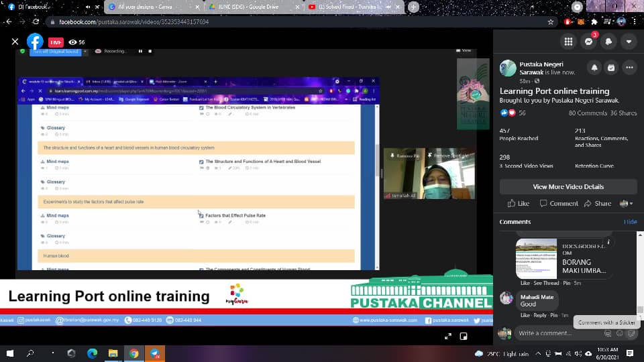Open Mahadi Mate commenter name
Viewport: 644px width, 362px height.
(x=537, y=297)
